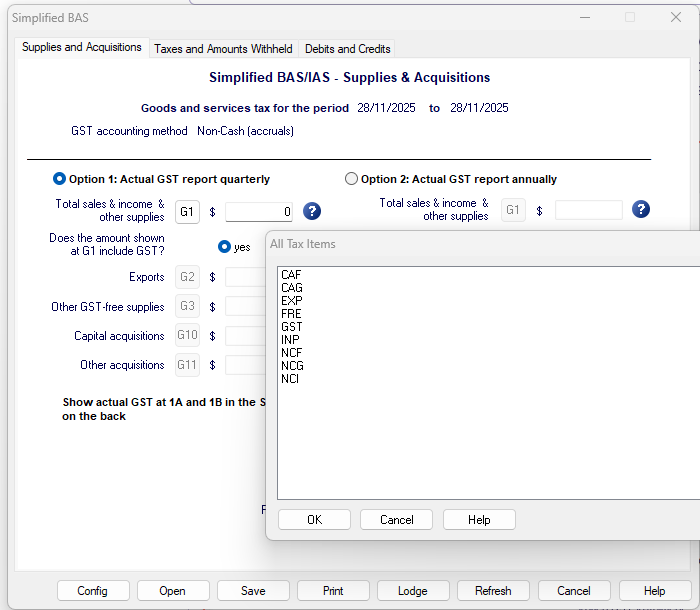Open help for Option 1 G1 field

[x=312, y=211]
